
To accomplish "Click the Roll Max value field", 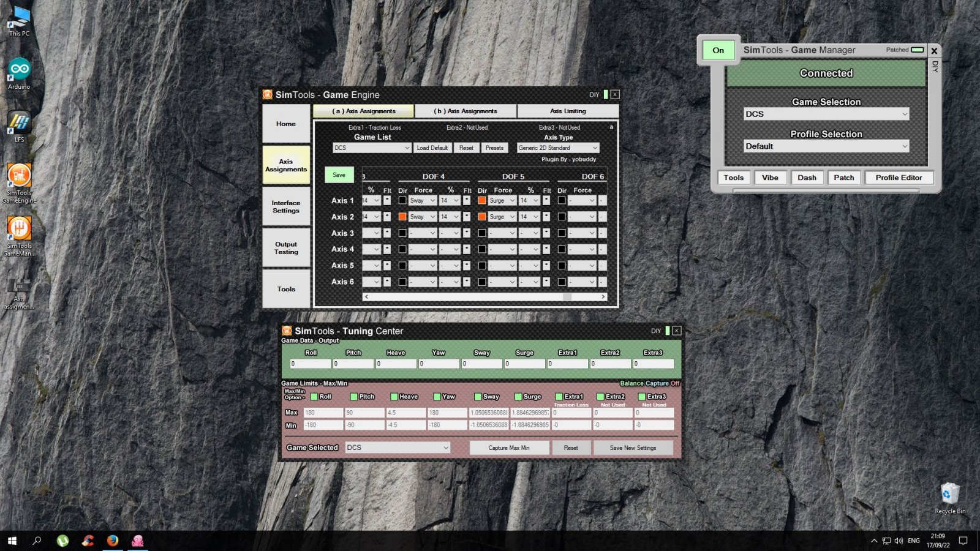I will point(323,413).
